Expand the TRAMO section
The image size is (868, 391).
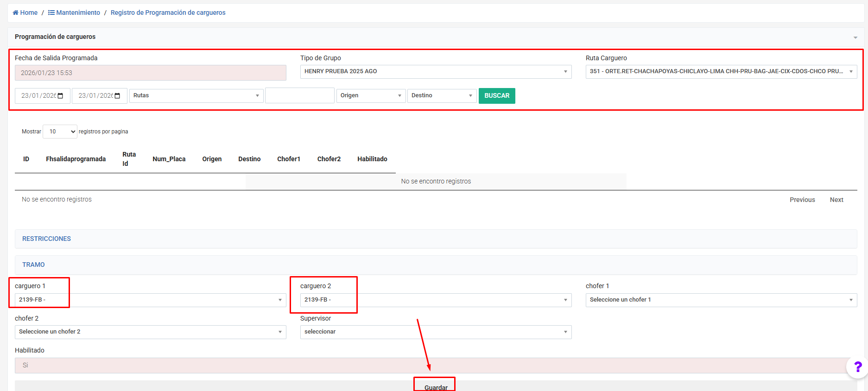[33, 265]
